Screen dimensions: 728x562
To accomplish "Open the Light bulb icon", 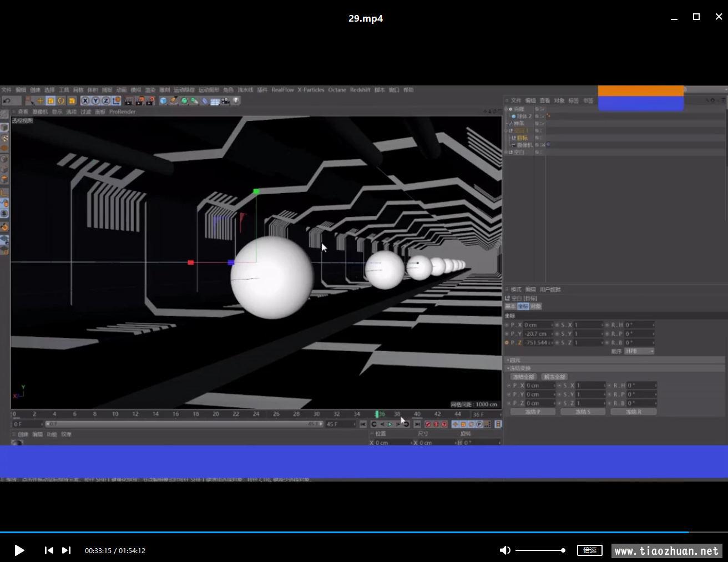I will click(x=236, y=101).
